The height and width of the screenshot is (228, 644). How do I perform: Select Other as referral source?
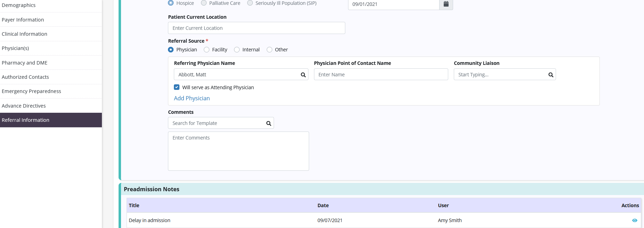(269, 50)
